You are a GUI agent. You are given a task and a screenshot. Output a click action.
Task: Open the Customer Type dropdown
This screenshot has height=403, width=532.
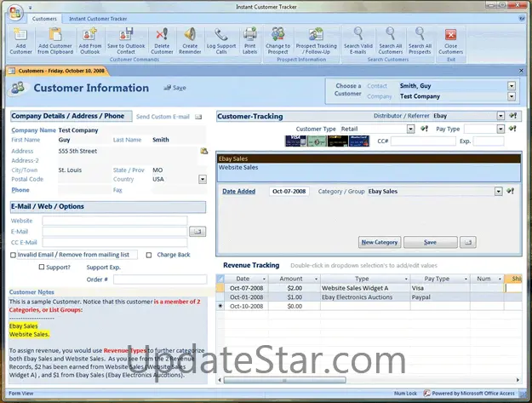point(410,129)
